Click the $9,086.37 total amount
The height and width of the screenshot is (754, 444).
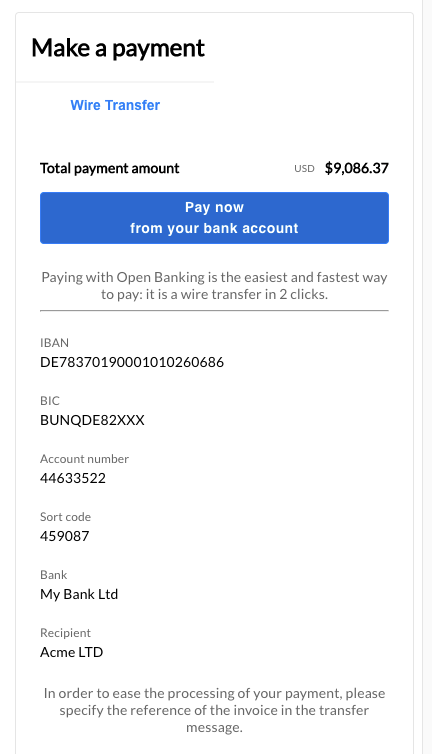(356, 168)
